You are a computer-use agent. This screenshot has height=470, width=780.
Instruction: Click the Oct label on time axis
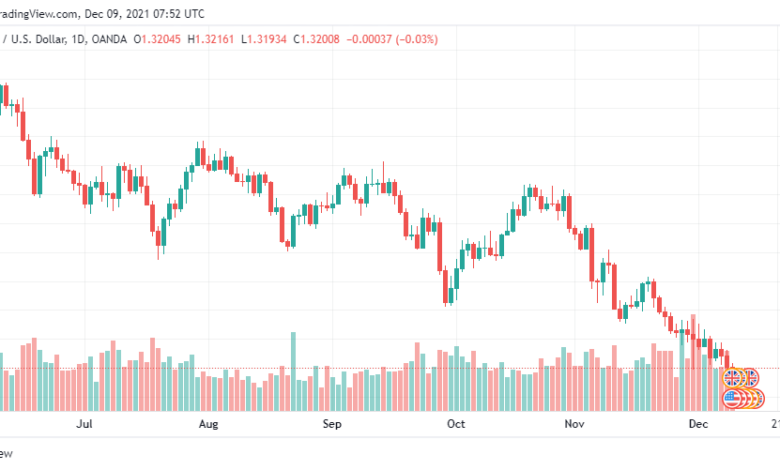pos(456,424)
